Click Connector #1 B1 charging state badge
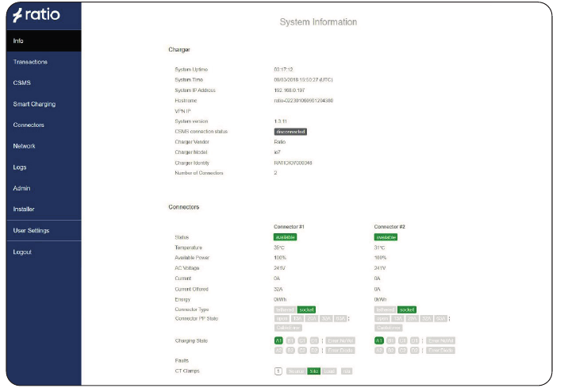 (290, 340)
